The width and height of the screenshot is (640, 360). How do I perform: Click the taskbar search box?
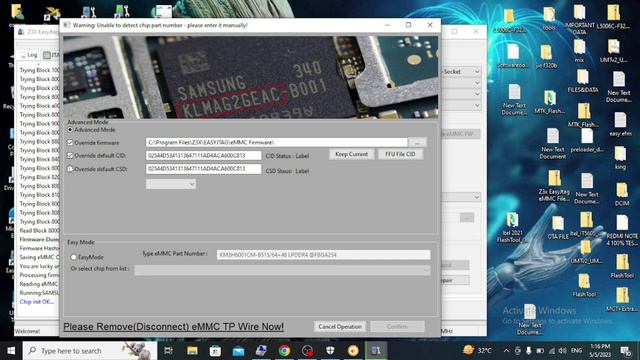(90, 351)
